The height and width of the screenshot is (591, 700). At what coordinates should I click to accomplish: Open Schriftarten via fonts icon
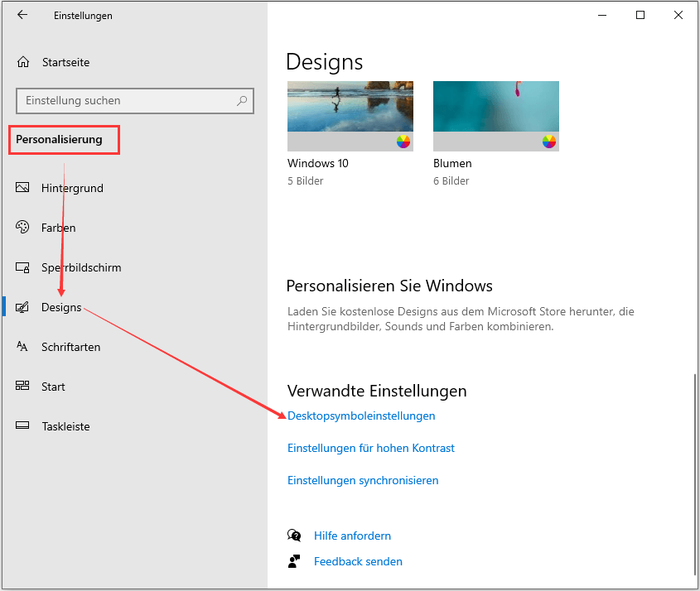[x=22, y=347]
